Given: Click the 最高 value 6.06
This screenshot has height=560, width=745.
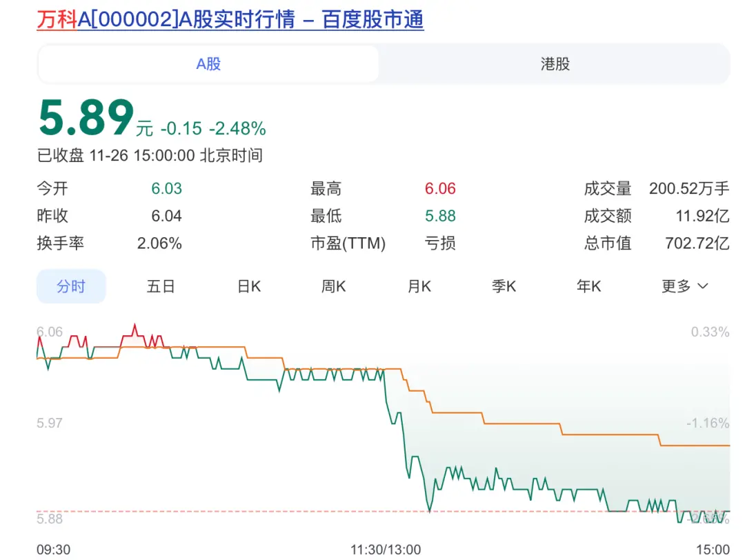Looking at the screenshot, I should click(x=440, y=189).
